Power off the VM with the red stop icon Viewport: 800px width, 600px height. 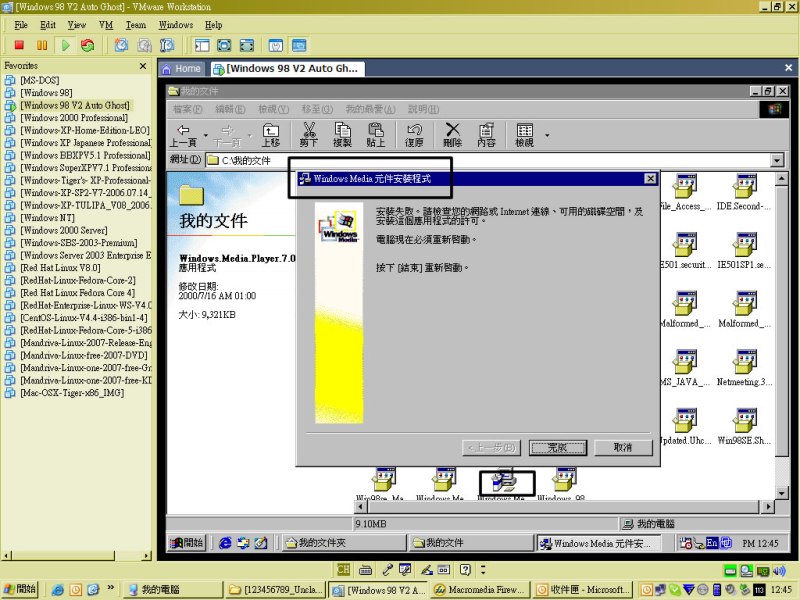point(19,45)
